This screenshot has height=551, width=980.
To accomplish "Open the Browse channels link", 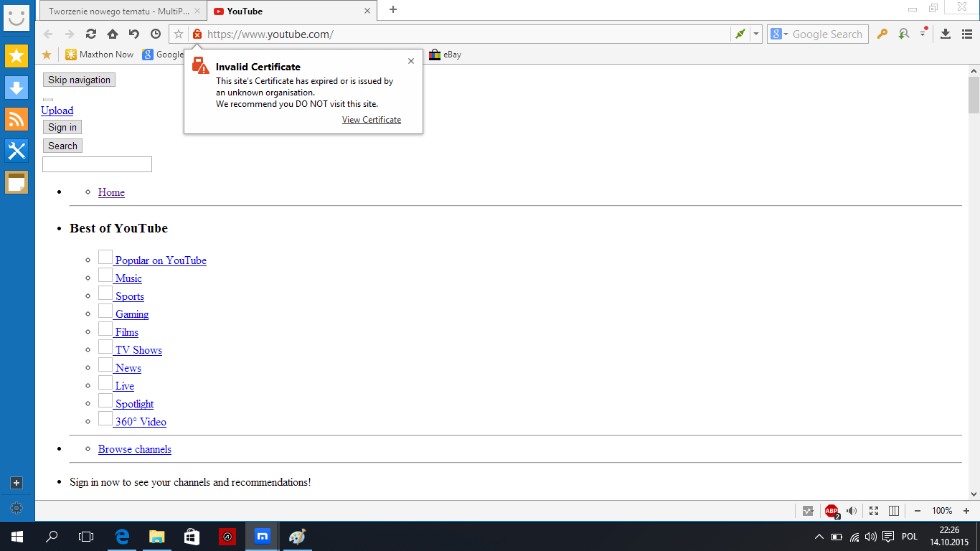I will click(x=135, y=449).
